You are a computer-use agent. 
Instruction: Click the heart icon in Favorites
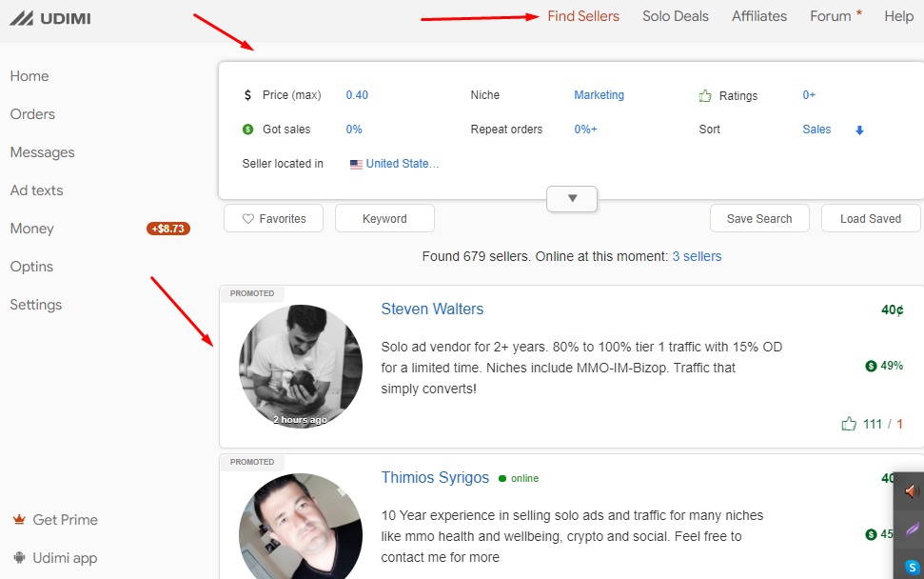click(248, 219)
